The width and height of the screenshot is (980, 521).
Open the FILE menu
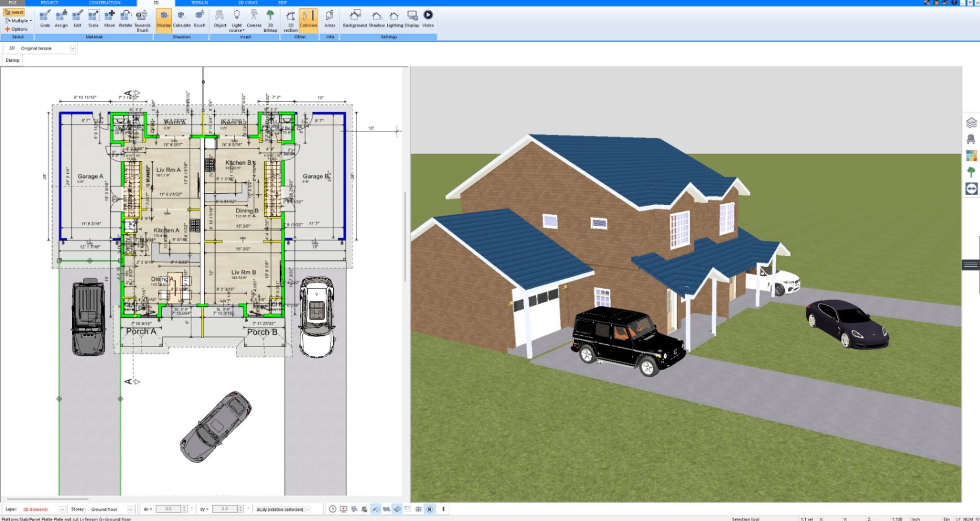click(x=12, y=3)
